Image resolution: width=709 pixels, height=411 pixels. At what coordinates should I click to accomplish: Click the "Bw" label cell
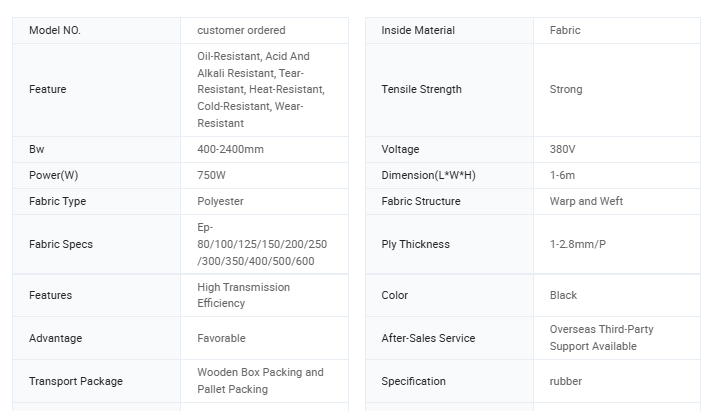(37, 149)
